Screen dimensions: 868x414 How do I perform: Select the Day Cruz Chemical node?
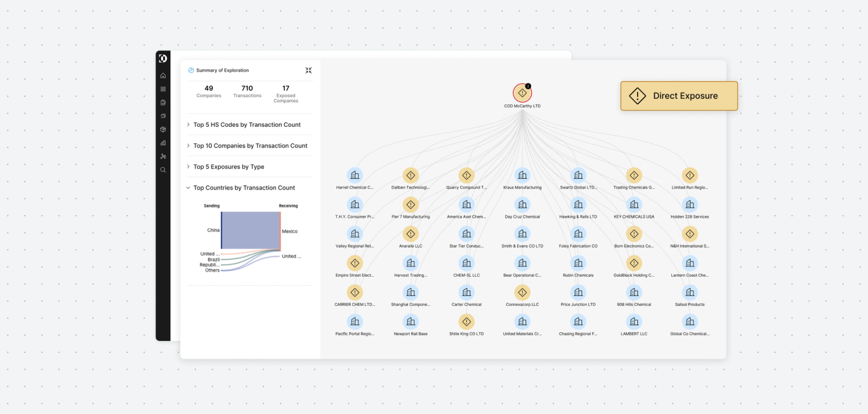coord(523,204)
